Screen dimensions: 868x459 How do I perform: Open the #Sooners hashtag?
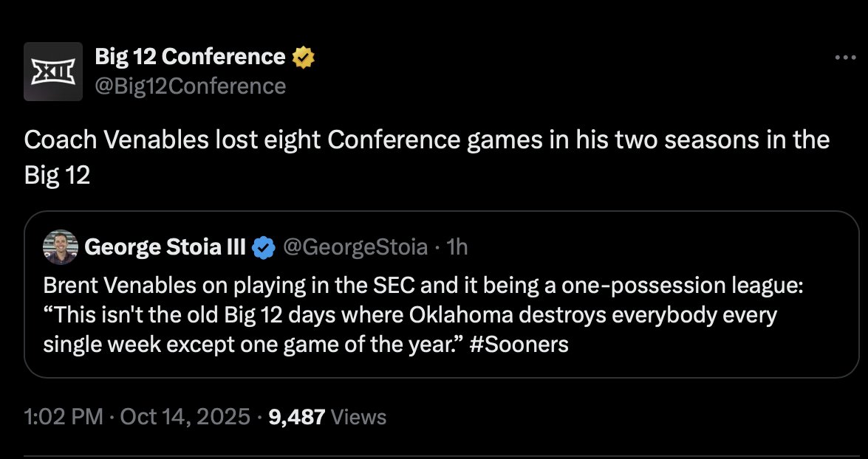tap(519, 345)
